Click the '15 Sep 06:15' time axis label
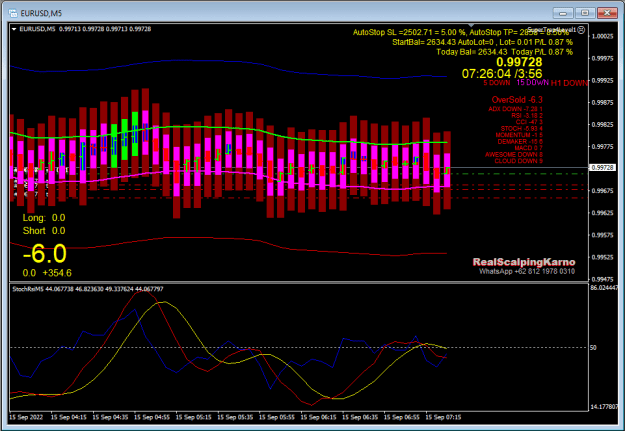 pos(318,417)
